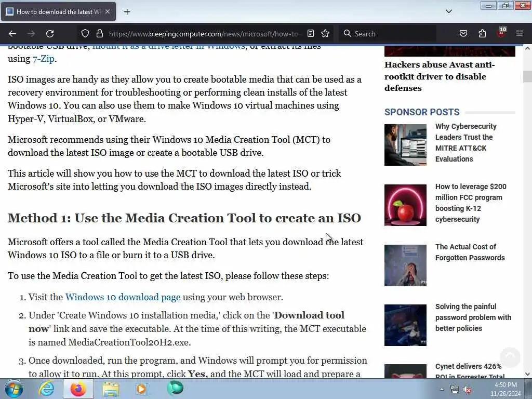532x399 pixels.
Task: Click the vertical scrollbar thumb
Action: click(x=528, y=76)
